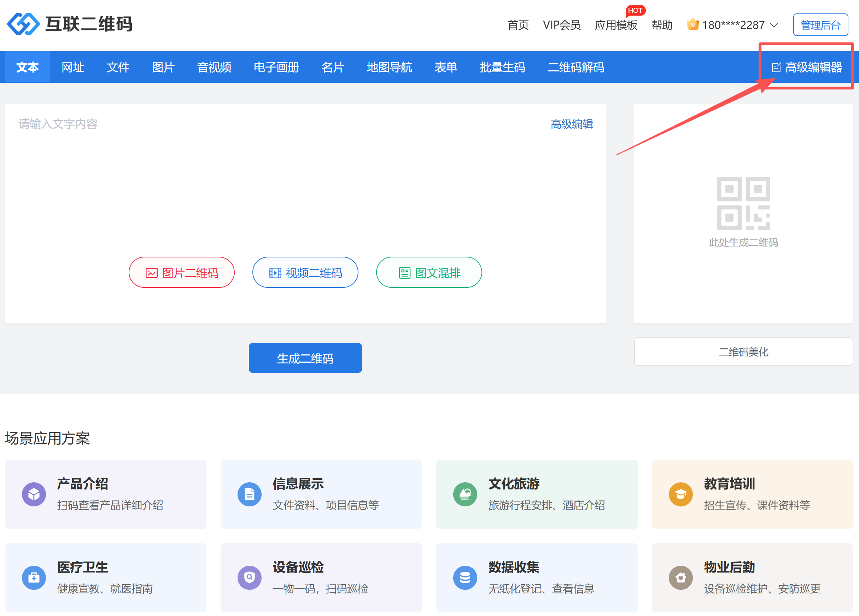This screenshot has height=616, width=859.
Task: Open the 教育培训 scenario card title
Action: (x=730, y=484)
